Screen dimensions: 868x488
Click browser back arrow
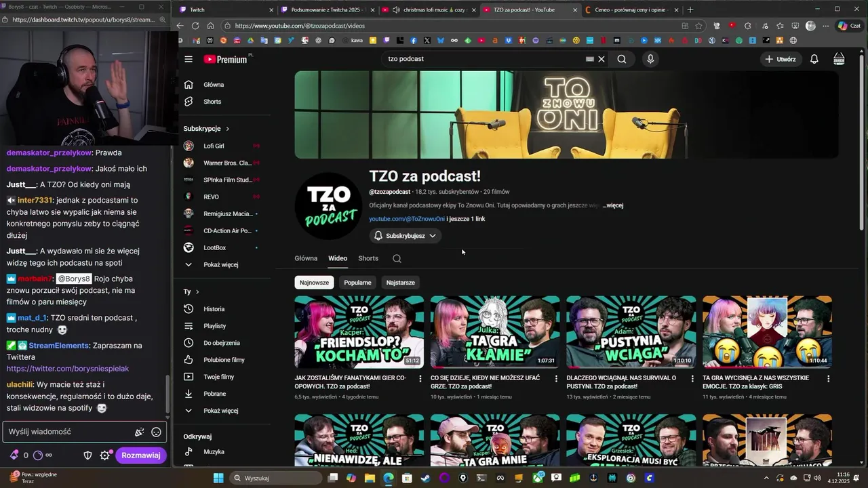click(180, 26)
